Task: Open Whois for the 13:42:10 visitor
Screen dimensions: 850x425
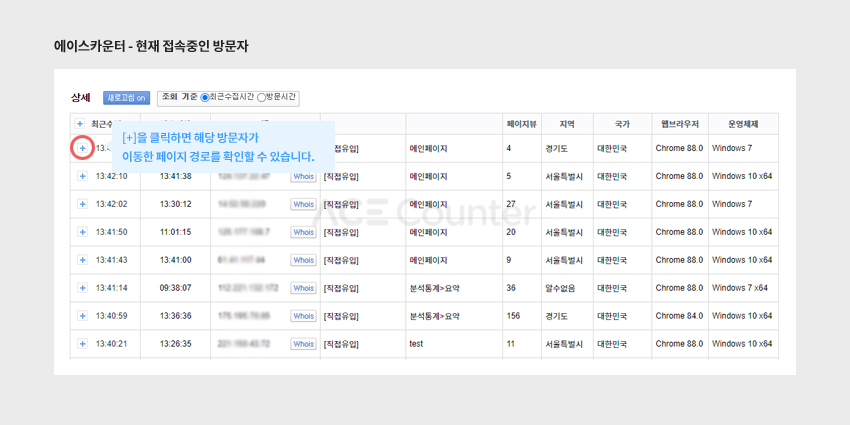Action: [303, 176]
